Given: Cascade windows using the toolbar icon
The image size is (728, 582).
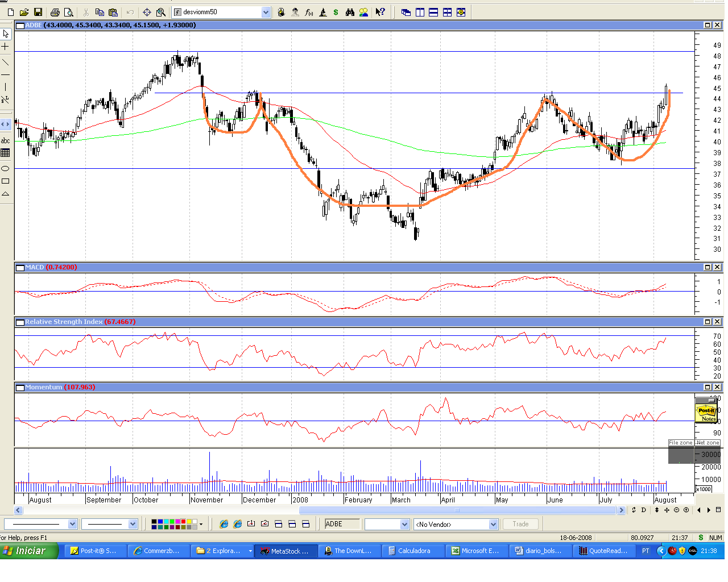Looking at the screenshot, I should pyautogui.click(x=406, y=12).
